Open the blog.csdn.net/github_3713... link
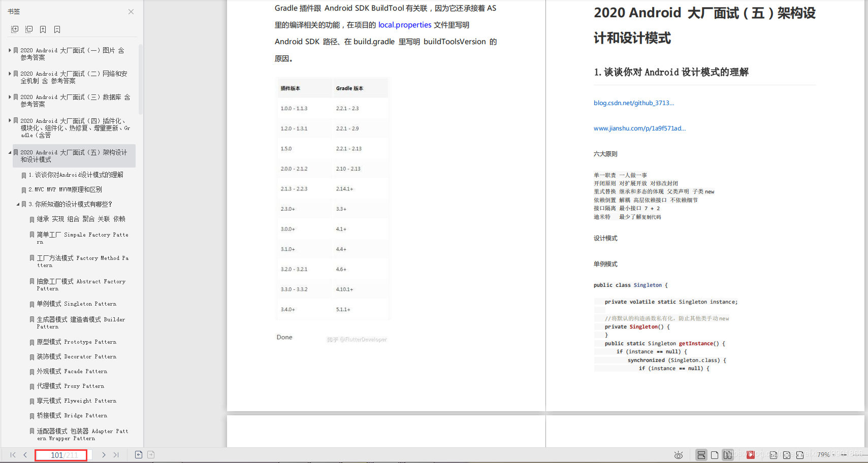868x463 pixels. pos(634,103)
